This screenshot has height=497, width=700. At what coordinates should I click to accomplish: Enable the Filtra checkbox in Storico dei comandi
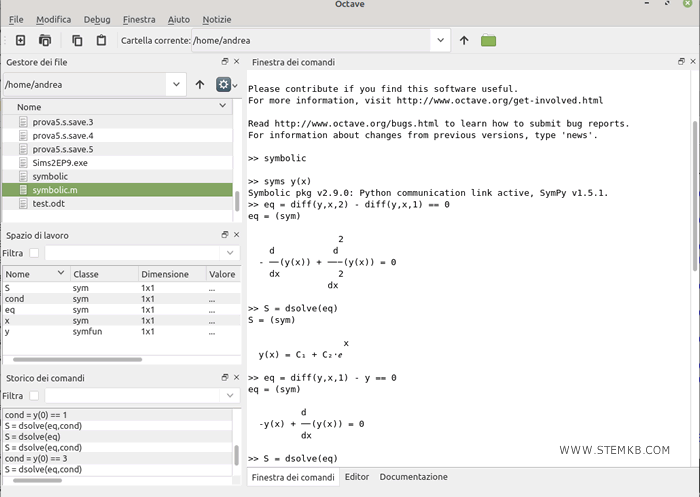(34, 396)
